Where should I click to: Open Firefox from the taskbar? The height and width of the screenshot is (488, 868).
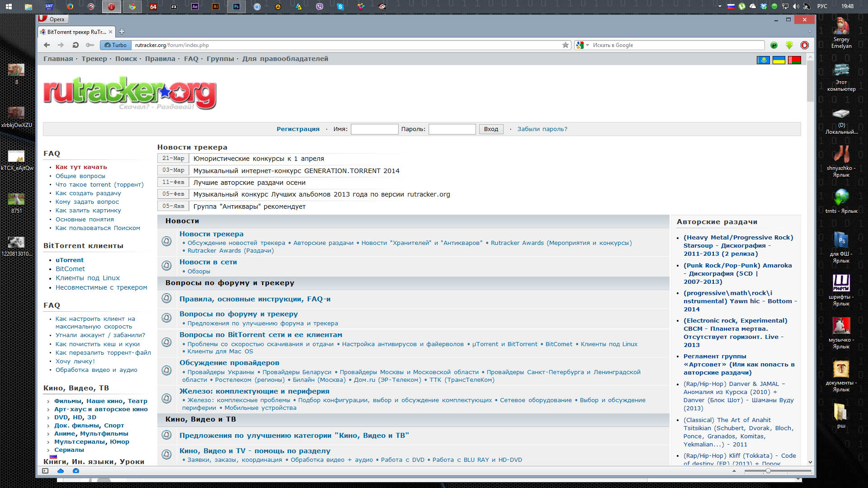(70, 7)
